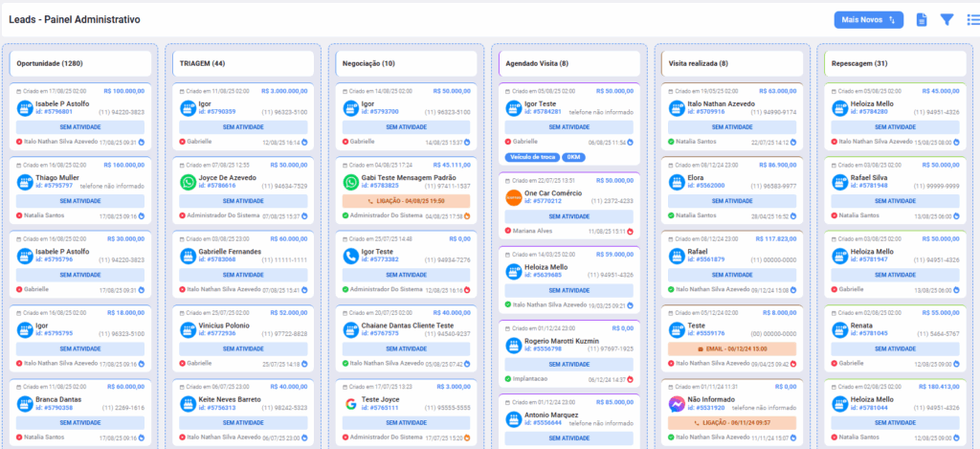980x449 pixels.
Task: Open the funnel filter icon
Action: coord(947,20)
